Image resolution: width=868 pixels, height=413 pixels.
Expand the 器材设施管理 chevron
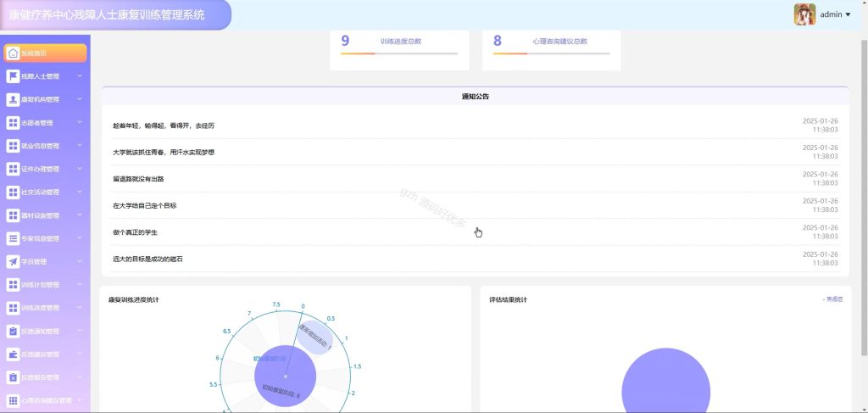coord(79,215)
